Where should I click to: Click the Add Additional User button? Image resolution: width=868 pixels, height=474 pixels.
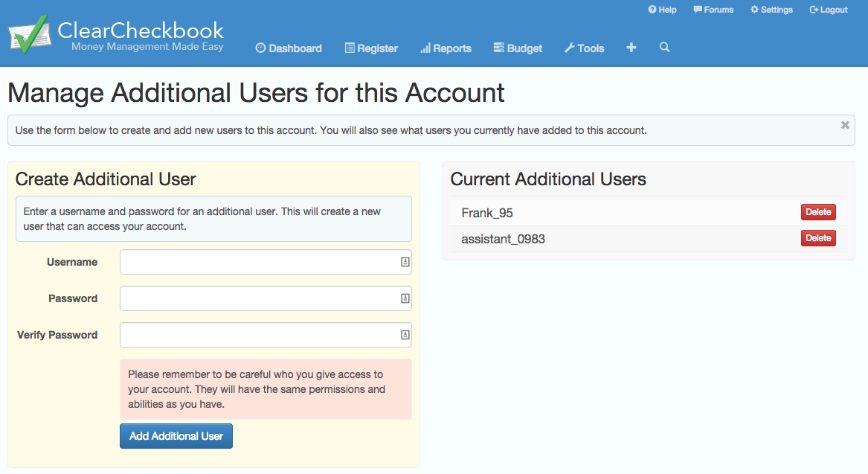point(176,436)
